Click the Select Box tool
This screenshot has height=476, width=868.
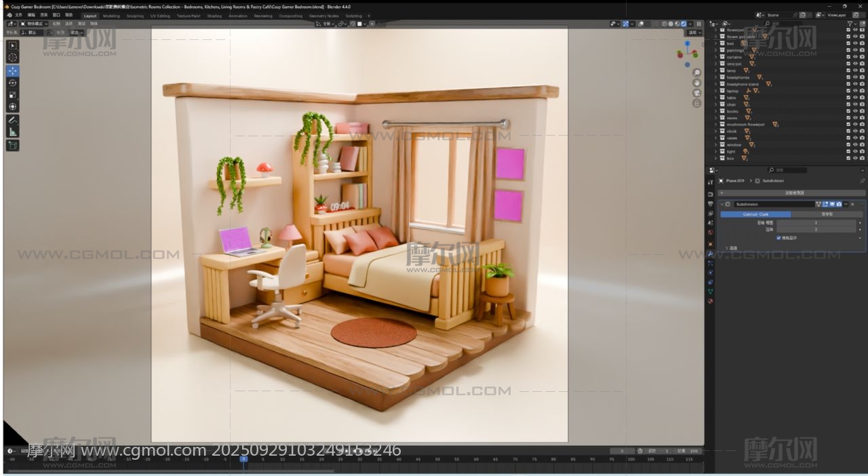pos(13,45)
